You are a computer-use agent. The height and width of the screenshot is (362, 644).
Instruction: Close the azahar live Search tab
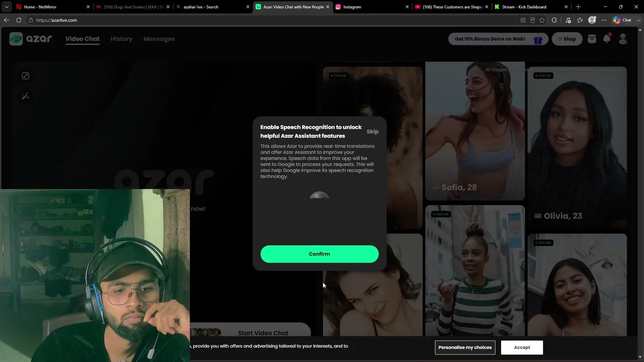pyautogui.click(x=248, y=7)
